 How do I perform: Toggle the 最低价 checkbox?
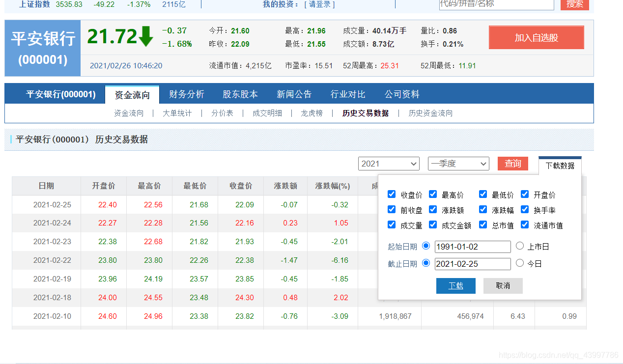click(483, 194)
